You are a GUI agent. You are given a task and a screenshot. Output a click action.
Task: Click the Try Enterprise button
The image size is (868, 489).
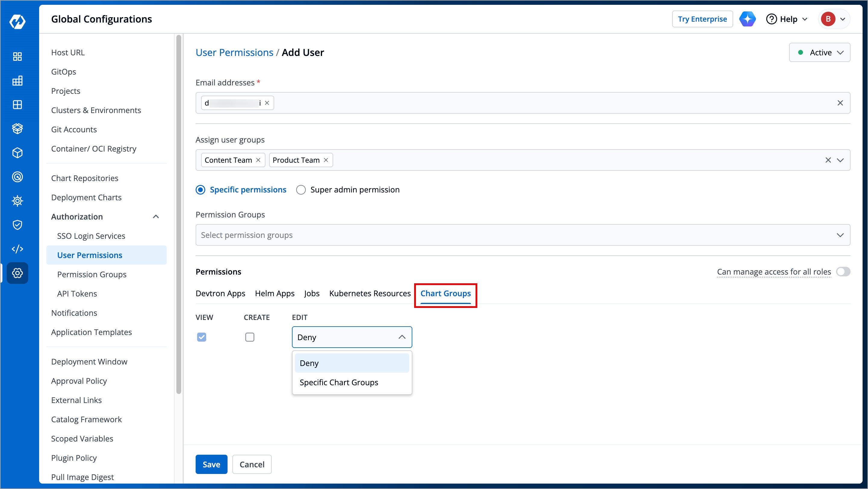coord(702,19)
